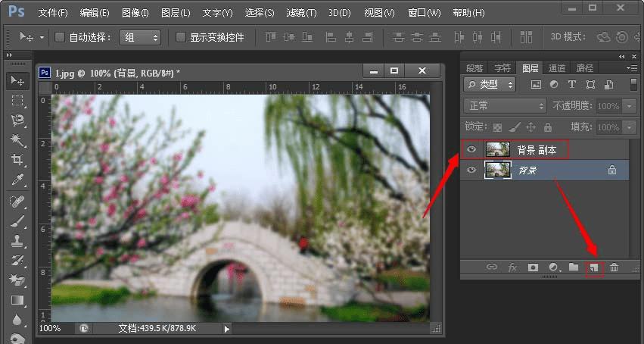Switch to the 路径 tab

[585, 67]
